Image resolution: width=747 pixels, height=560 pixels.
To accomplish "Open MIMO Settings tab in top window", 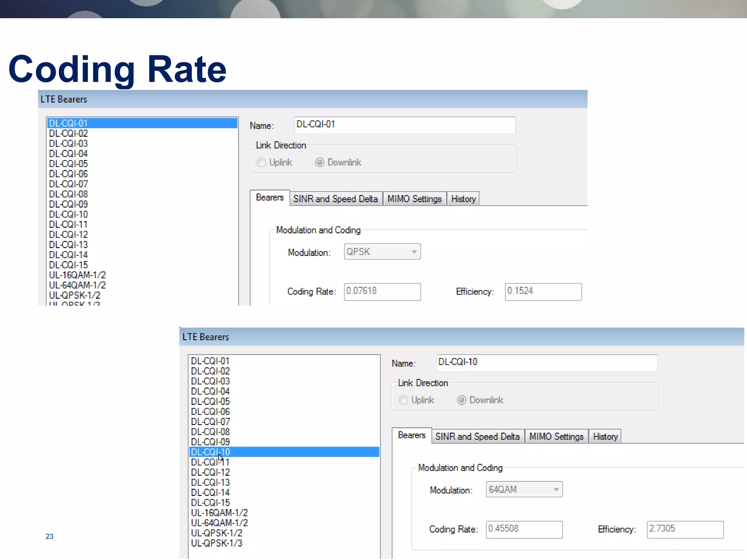I will (x=414, y=199).
